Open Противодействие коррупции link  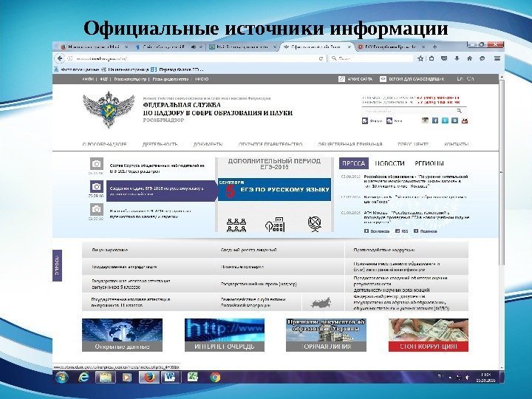384,250
